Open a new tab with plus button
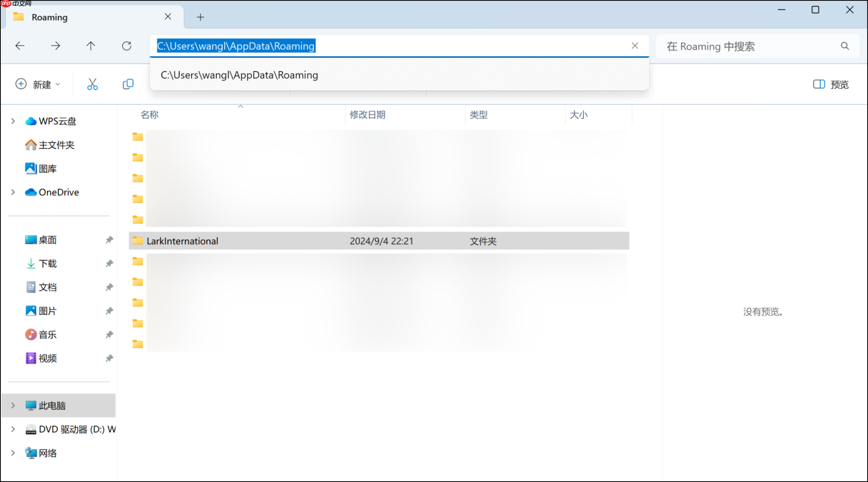Screen dimensions: 868x482 (200, 17)
